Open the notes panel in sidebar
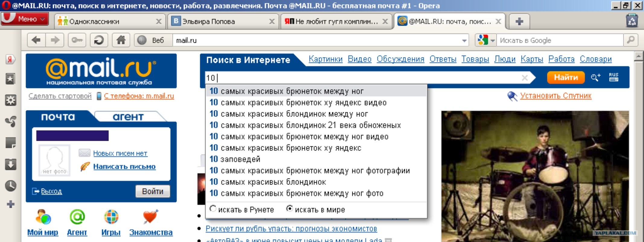 (11, 143)
